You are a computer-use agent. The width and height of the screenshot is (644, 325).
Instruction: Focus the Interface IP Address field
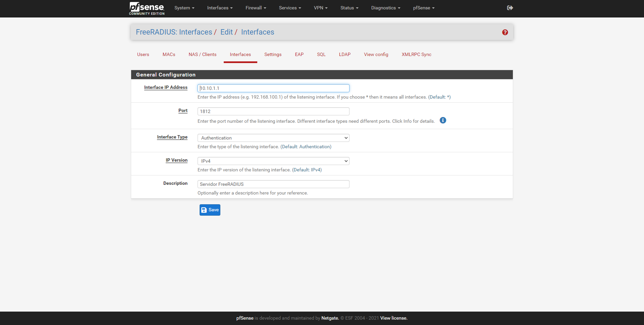pyautogui.click(x=273, y=88)
